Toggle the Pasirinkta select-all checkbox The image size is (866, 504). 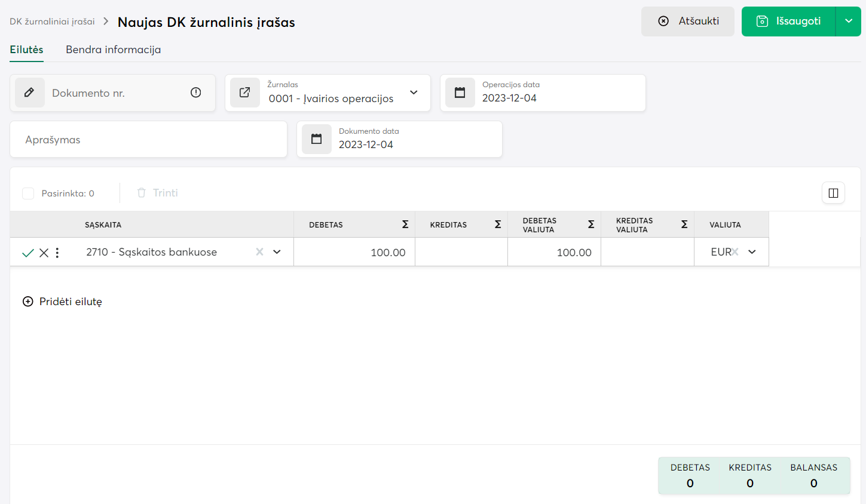(28, 193)
